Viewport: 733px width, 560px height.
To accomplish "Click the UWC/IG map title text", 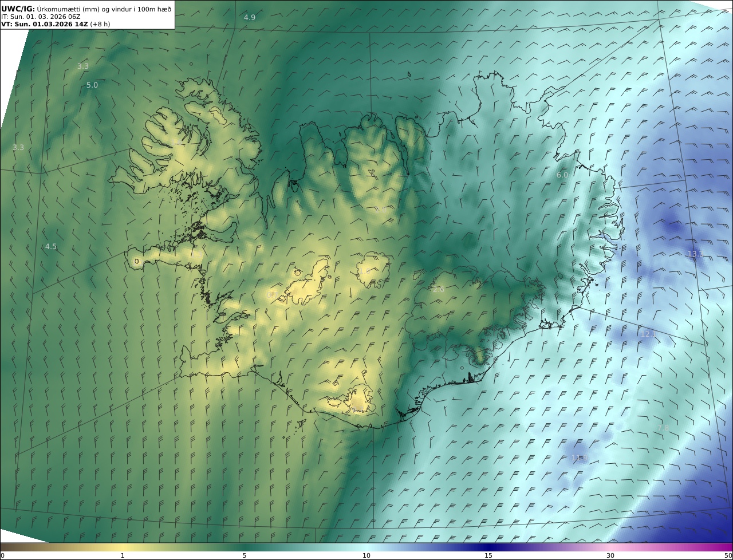I will point(86,9).
